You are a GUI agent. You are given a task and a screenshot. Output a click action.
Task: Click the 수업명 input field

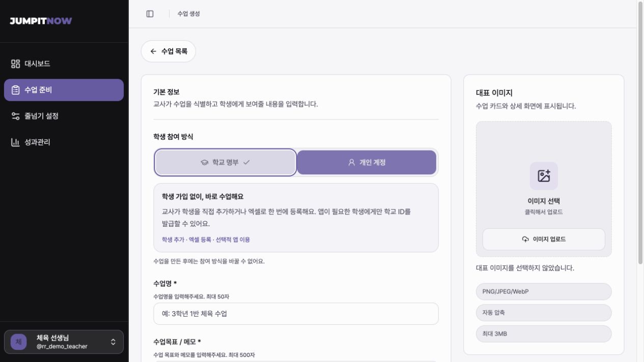point(296,314)
